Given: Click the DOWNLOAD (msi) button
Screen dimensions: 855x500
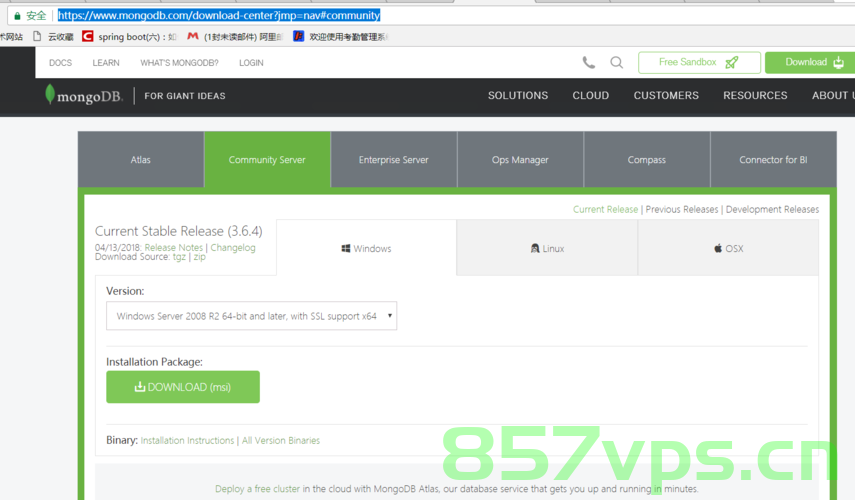Looking at the screenshot, I should (x=183, y=387).
